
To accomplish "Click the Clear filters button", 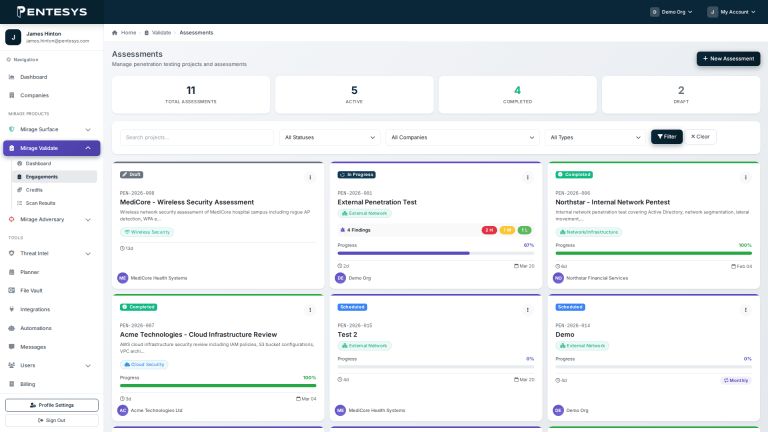I will [x=700, y=137].
